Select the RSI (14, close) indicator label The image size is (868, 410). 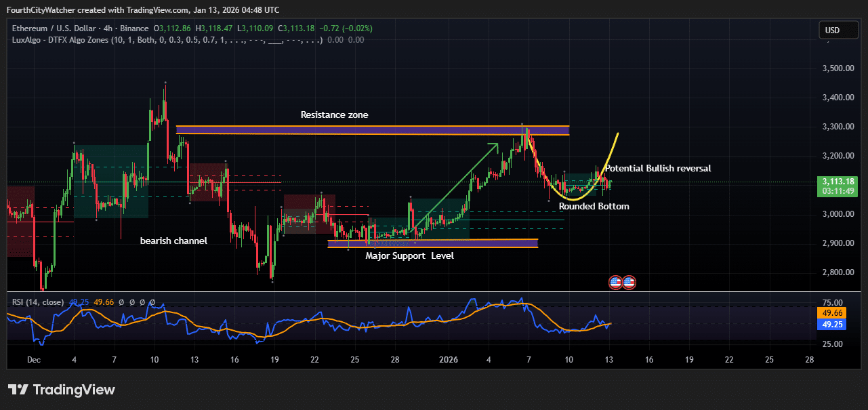pos(38,302)
